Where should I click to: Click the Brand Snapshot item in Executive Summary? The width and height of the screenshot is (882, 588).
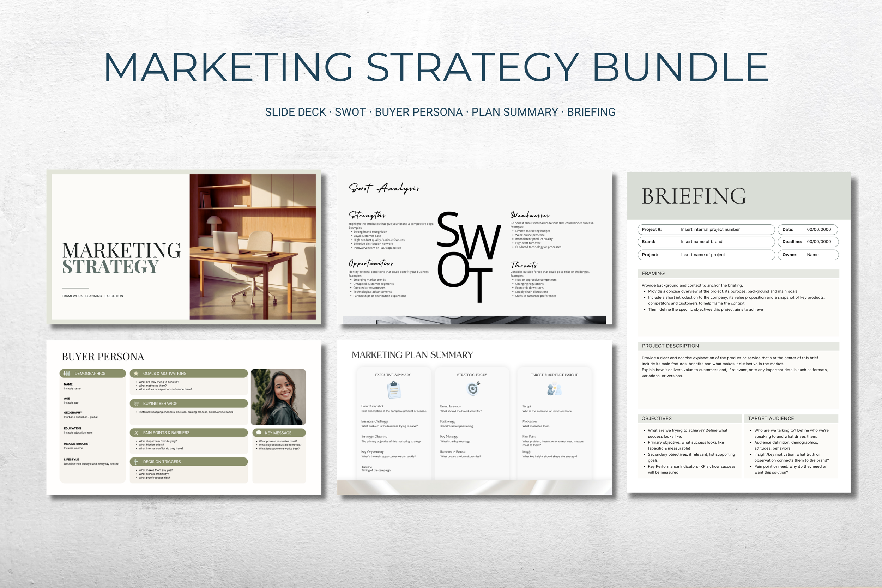(372, 406)
